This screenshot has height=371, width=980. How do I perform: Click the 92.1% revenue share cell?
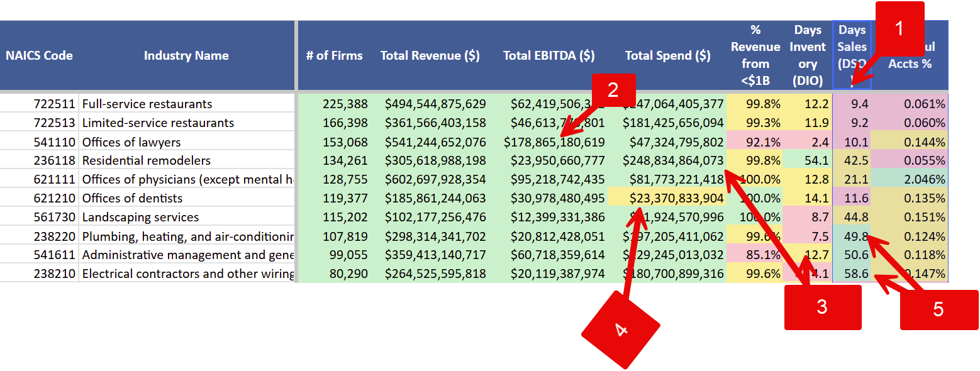pos(755,142)
